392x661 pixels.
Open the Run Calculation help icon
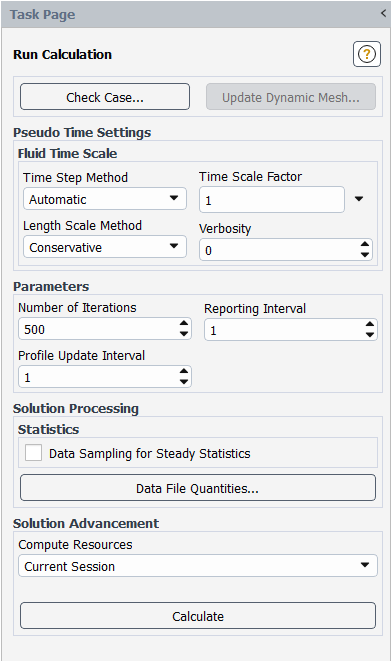367,54
